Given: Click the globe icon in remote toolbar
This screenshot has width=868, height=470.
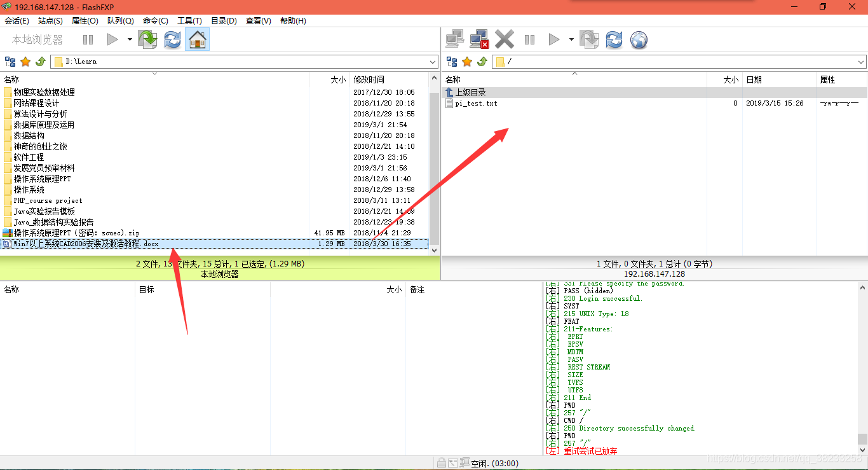Looking at the screenshot, I should [639, 40].
